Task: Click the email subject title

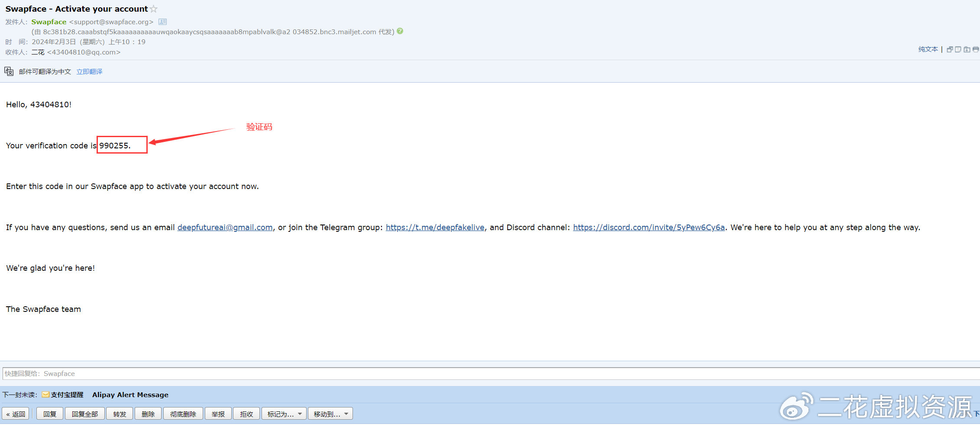Action: tap(77, 9)
